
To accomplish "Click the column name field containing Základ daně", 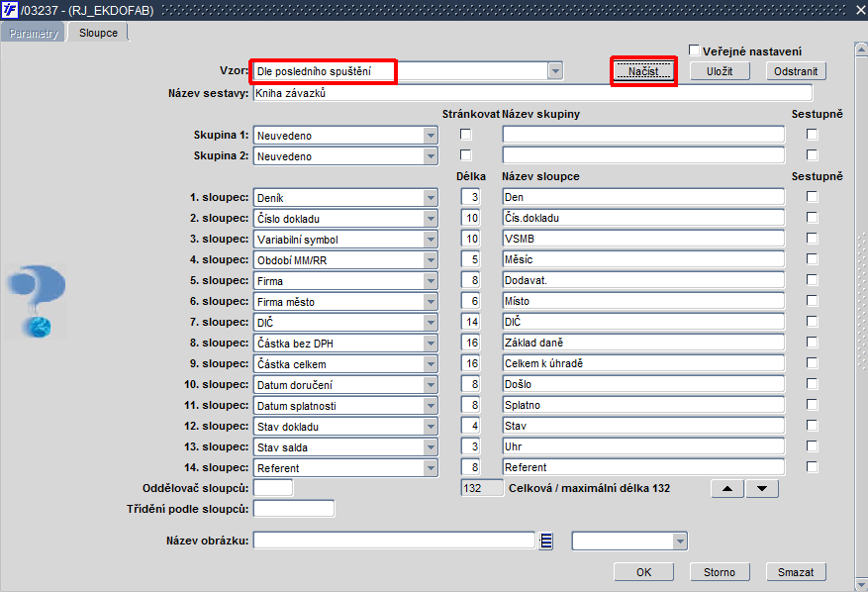I will tap(643, 343).
